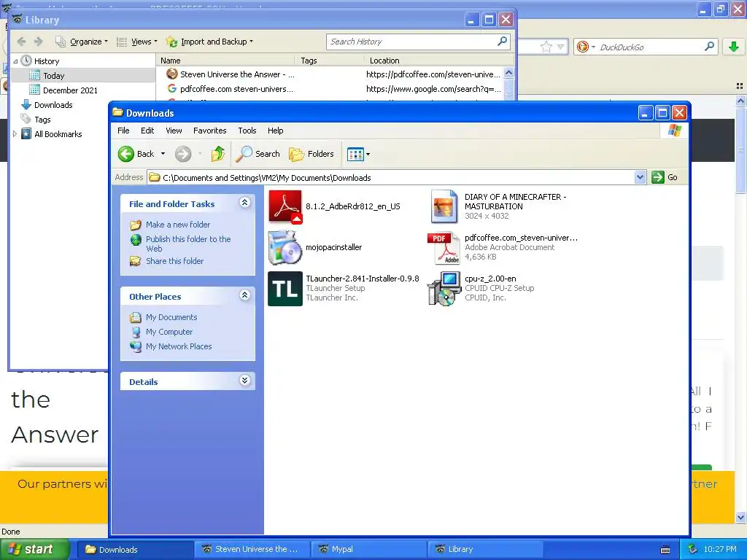Open the Back history dropdown arrow

[163, 154]
